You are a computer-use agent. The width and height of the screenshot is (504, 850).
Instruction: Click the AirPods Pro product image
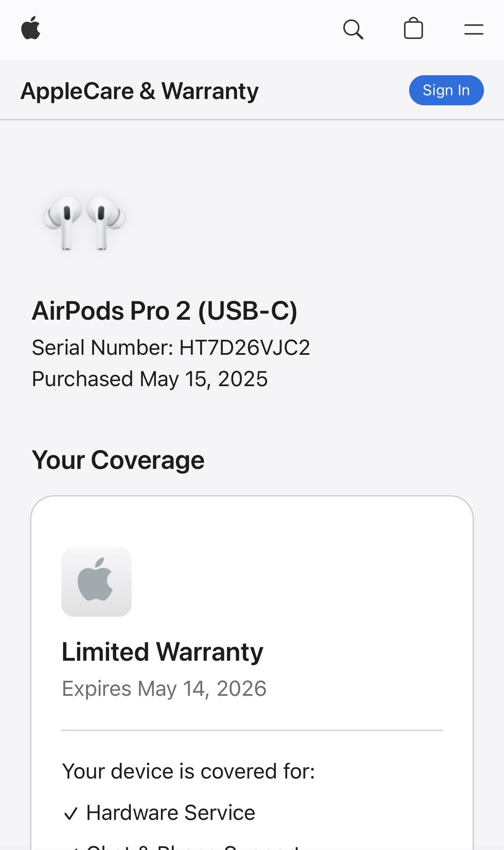coord(84,222)
